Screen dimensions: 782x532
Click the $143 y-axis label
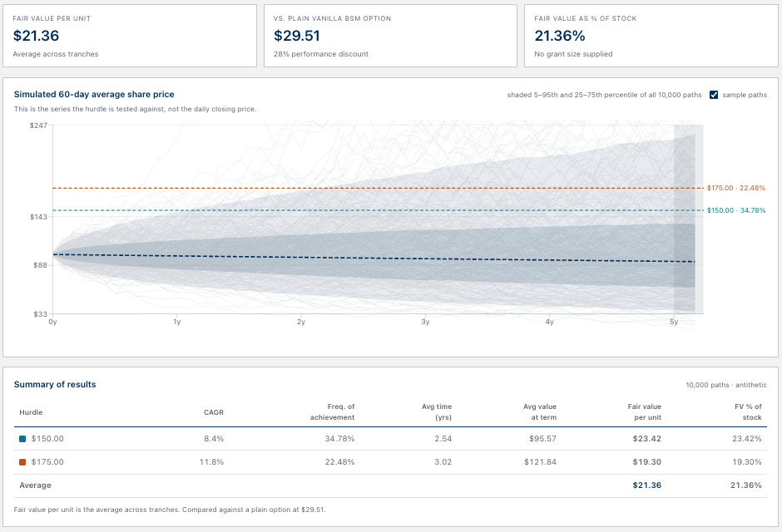click(x=38, y=217)
